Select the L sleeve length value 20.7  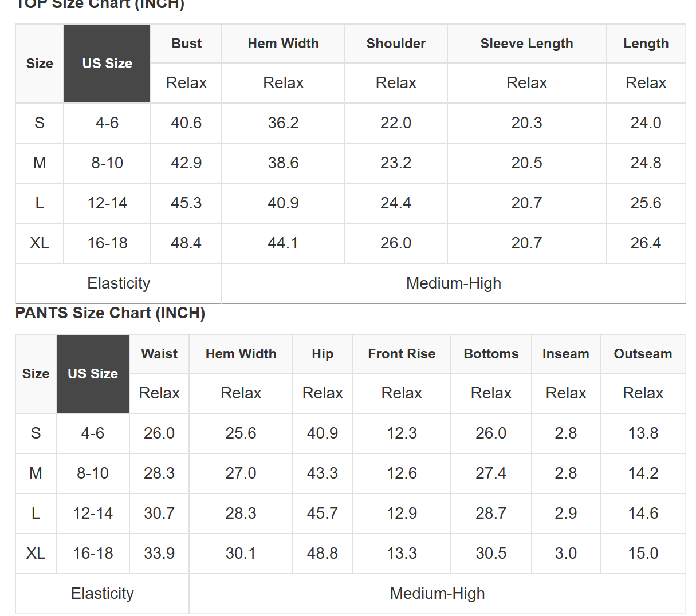[x=526, y=203]
